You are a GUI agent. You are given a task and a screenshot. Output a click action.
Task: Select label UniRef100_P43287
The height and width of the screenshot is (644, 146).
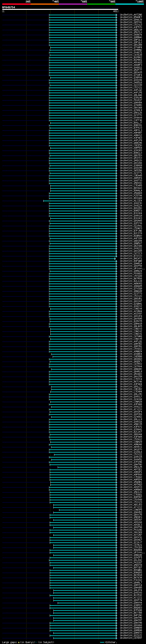point(131,562)
